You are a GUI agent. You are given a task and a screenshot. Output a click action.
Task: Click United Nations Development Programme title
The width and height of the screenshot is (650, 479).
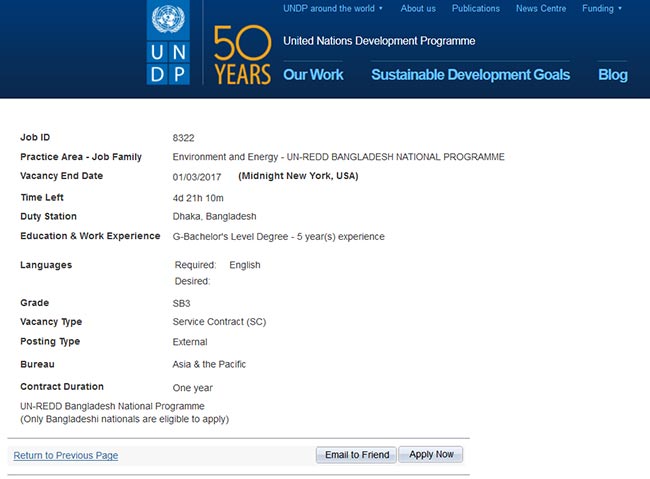point(379,41)
